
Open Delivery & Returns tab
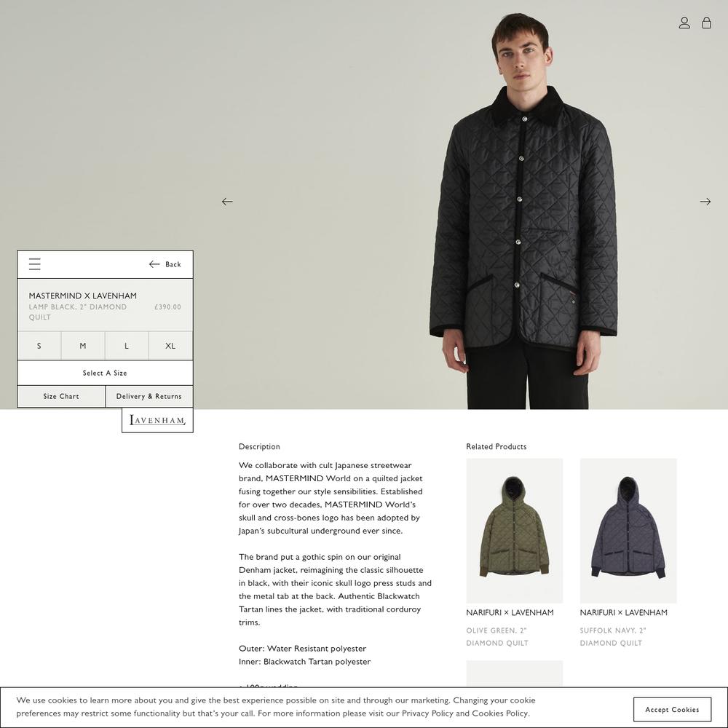149,397
